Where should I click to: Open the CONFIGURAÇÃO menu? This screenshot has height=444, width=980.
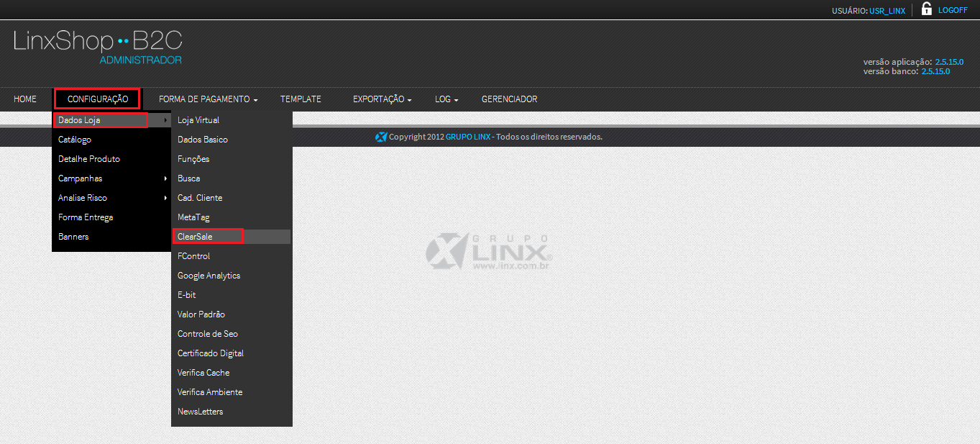98,99
